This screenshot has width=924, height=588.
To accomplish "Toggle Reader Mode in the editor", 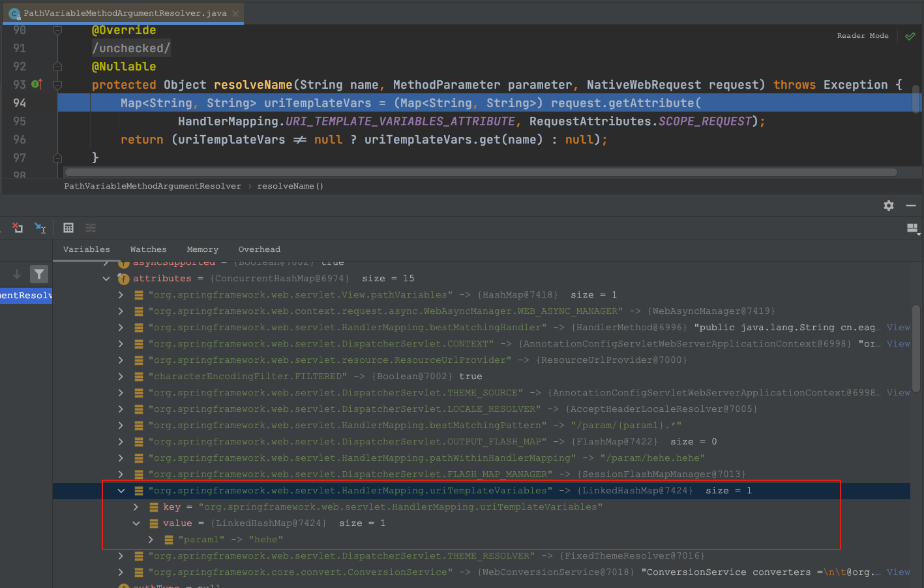I will (862, 36).
